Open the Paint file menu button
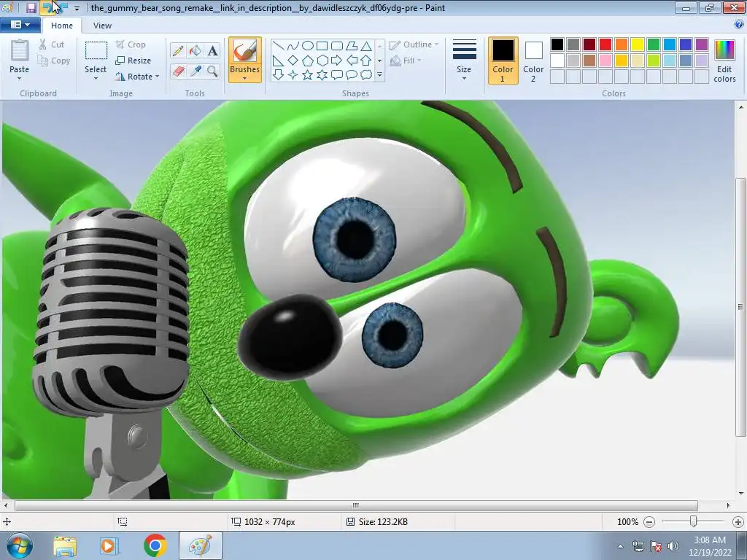Viewport: 747px width, 560px height. point(20,25)
